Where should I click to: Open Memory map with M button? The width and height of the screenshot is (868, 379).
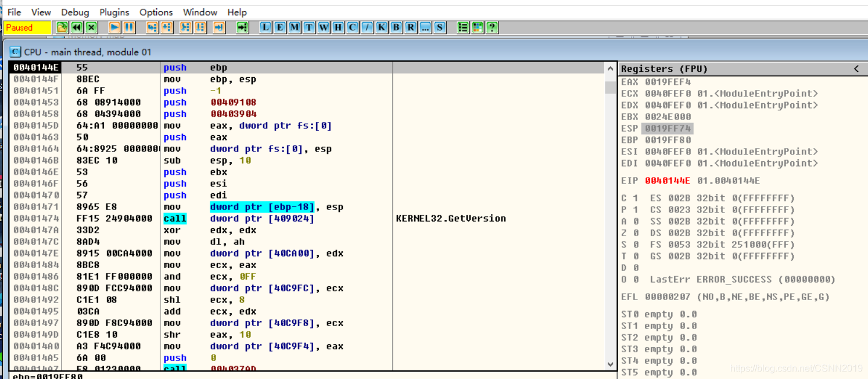(295, 27)
